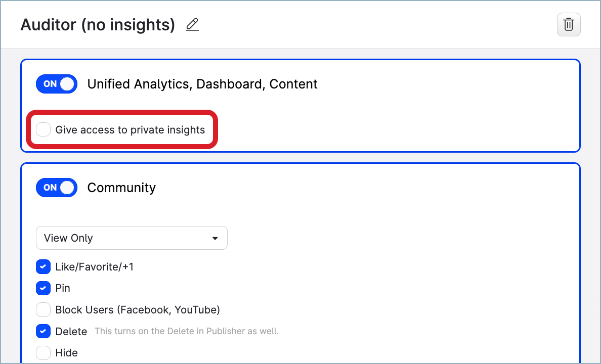This screenshot has width=601, height=364.
Task: Click the caret arrow in View Only dropdown
Action: tap(215, 238)
